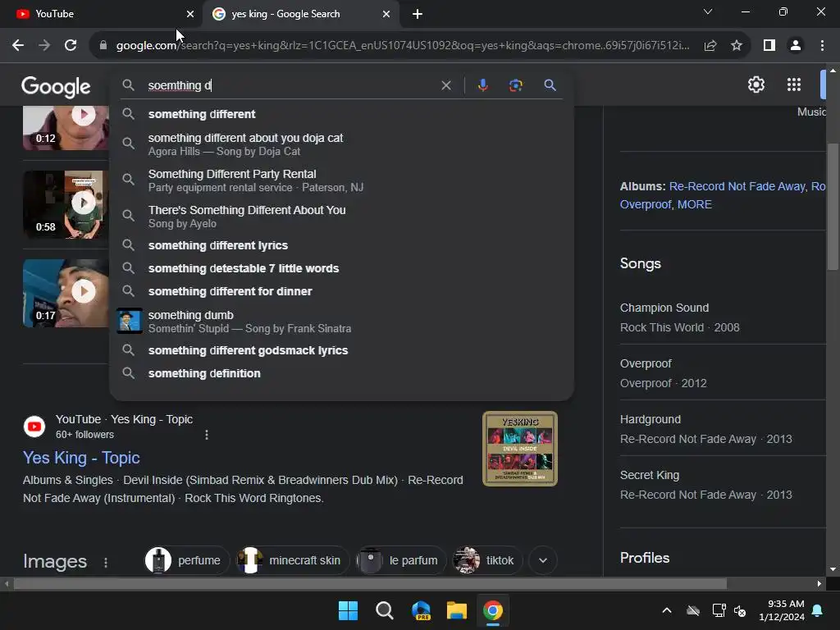Screen dimensions: 840x630
Task: Open Images section options menu
Action: [x=106, y=562]
